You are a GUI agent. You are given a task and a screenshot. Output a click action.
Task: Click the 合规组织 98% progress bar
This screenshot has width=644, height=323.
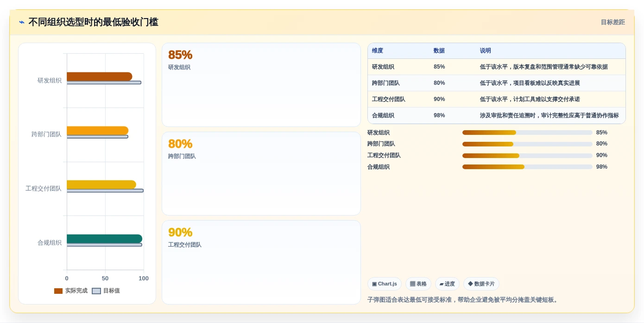527,167
